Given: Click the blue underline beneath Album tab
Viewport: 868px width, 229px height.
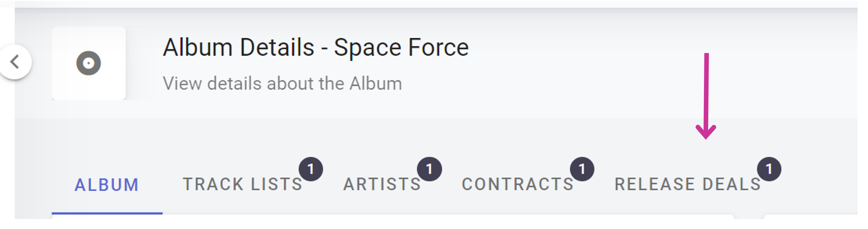Looking at the screenshot, I should tap(107, 213).
